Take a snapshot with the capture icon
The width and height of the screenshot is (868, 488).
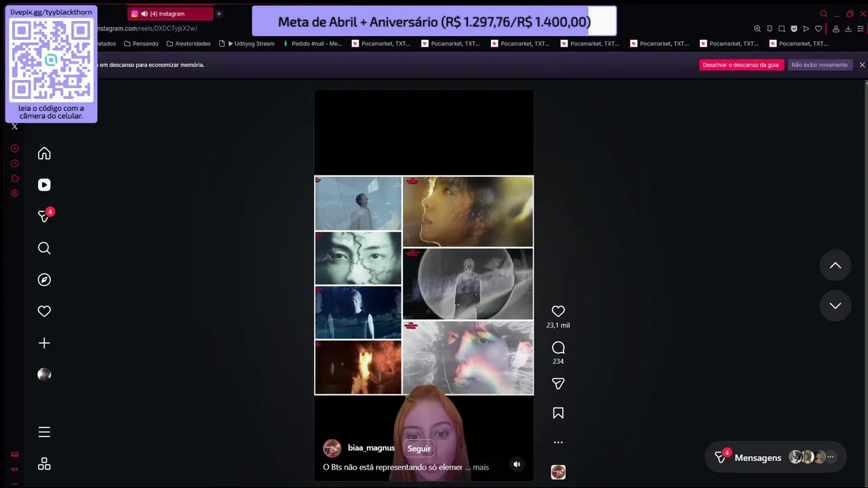[x=781, y=28]
